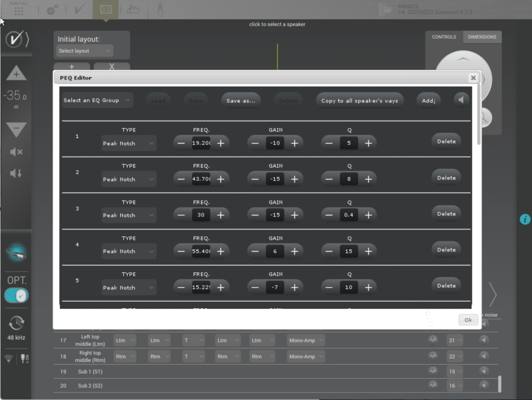Lower master volume with down arrow
This screenshot has width=532, height=400.
tap(16, 130)
